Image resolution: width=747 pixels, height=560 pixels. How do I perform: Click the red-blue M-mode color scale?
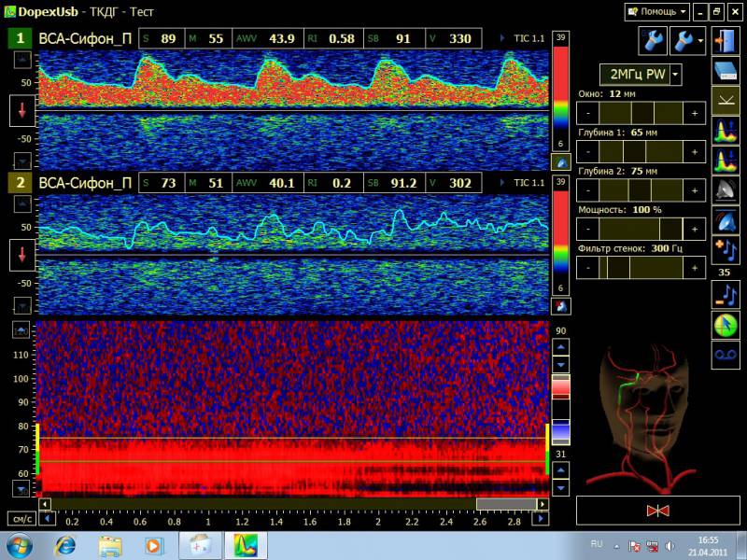coord(561,410)
